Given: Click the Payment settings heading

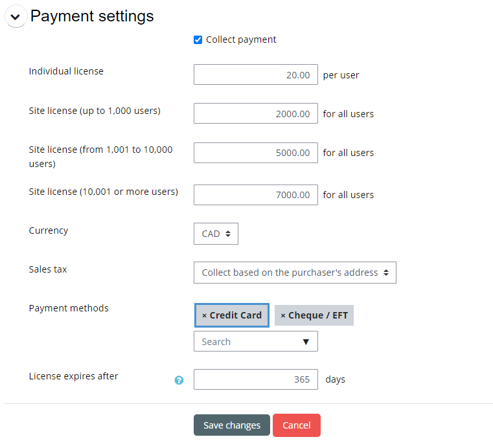Looking at the screenshot, I should pyautogui.click(x=92, y=16).
